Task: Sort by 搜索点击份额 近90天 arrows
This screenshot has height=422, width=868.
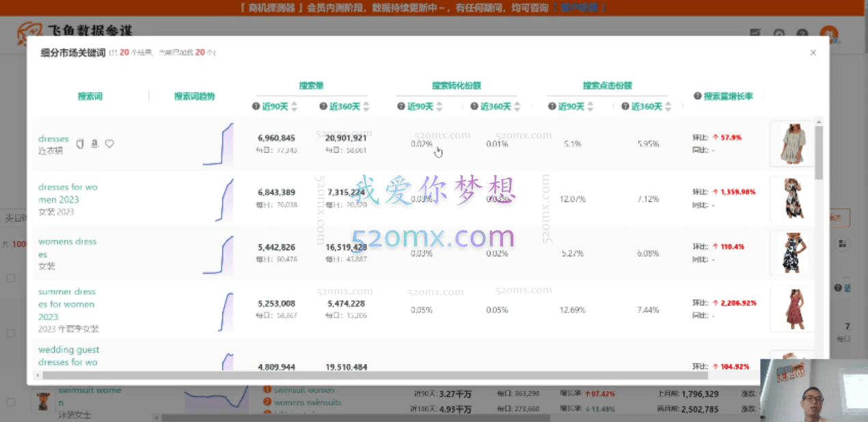Action: tap(589, 107)
